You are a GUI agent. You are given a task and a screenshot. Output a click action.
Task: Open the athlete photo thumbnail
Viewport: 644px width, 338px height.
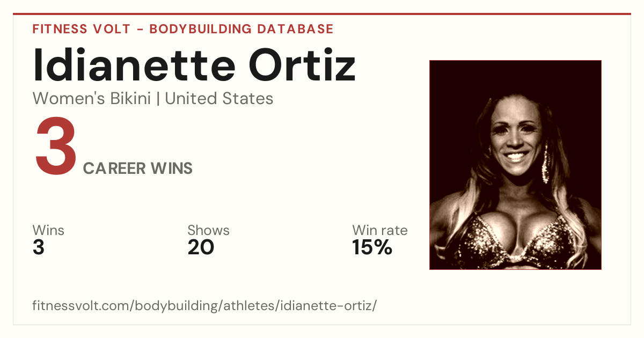coord(515,165)
